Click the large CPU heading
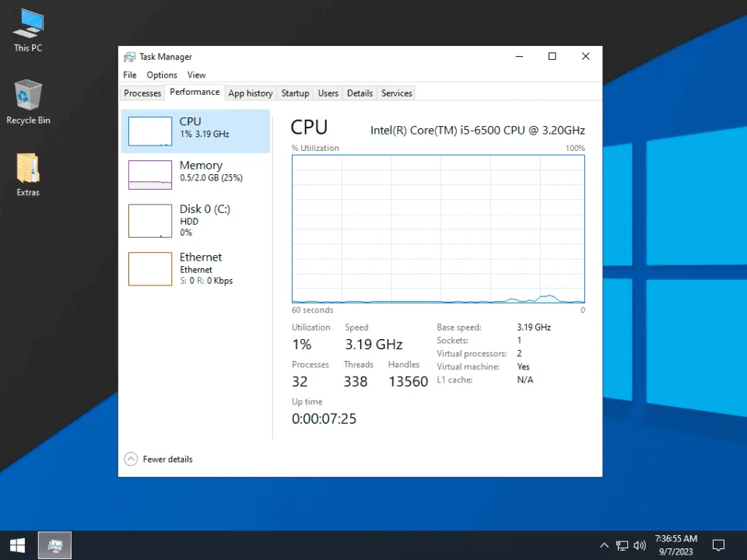The height and width of the screenshot is (560, 747). pos(309,128)
